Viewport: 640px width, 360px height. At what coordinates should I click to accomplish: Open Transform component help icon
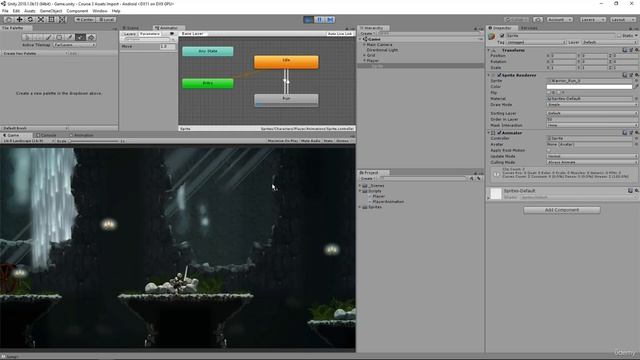point(624,50)
